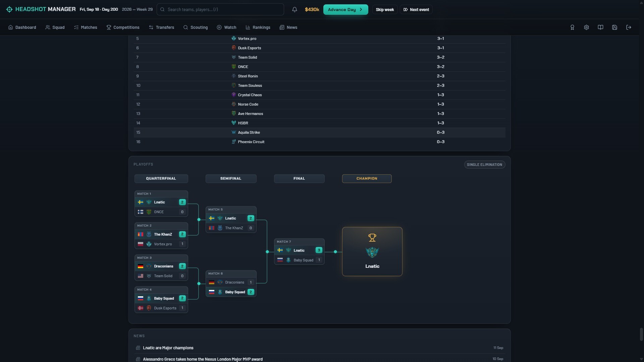Click the trophy icon in champion card
Image resolution: width=644 pixels, height=362 pixels.
[x=372, y=238]
